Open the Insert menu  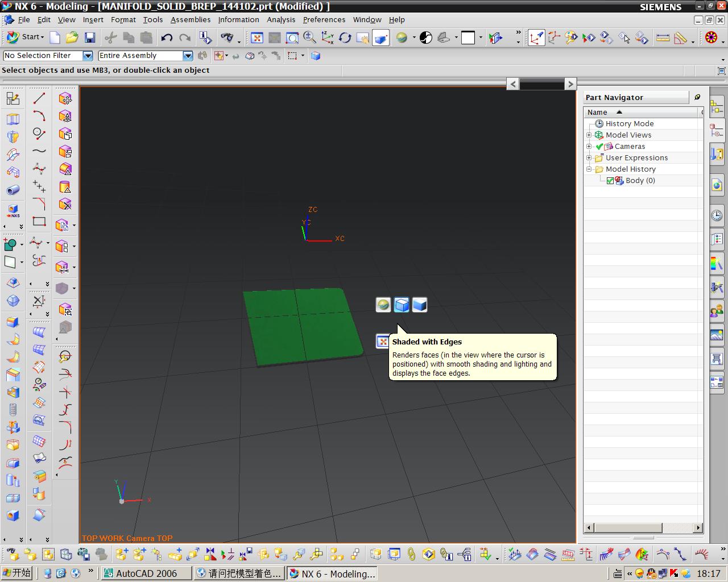pos(93,19)
